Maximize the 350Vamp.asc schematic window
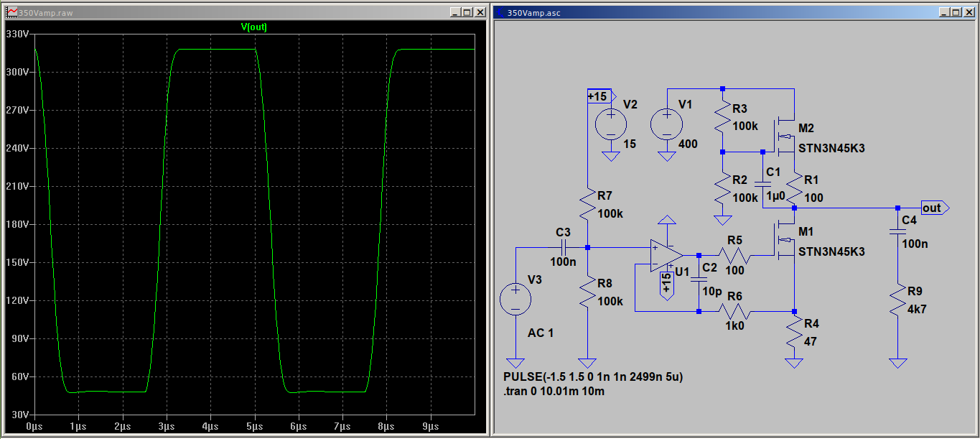 tap(956, 12)
